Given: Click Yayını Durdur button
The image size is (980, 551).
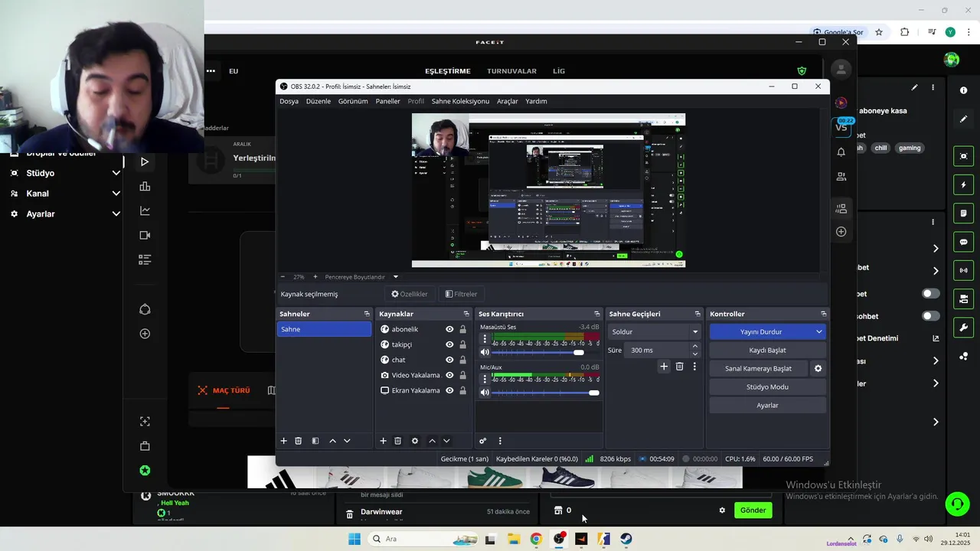Looking at the screenshot, I should [x=760, y=332].
